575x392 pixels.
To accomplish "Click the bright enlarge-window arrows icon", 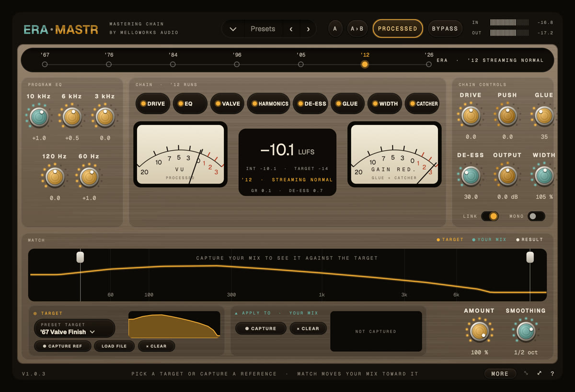I will coord(540,373).
